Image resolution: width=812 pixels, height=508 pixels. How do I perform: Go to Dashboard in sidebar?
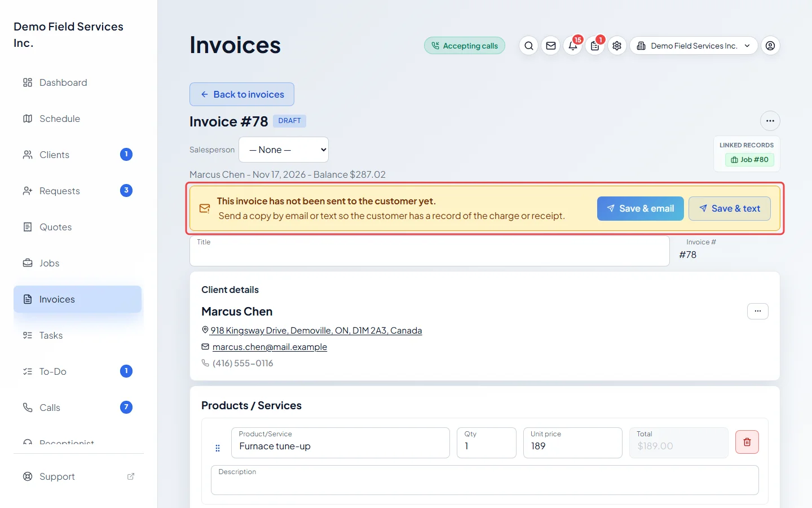(78, 82)
